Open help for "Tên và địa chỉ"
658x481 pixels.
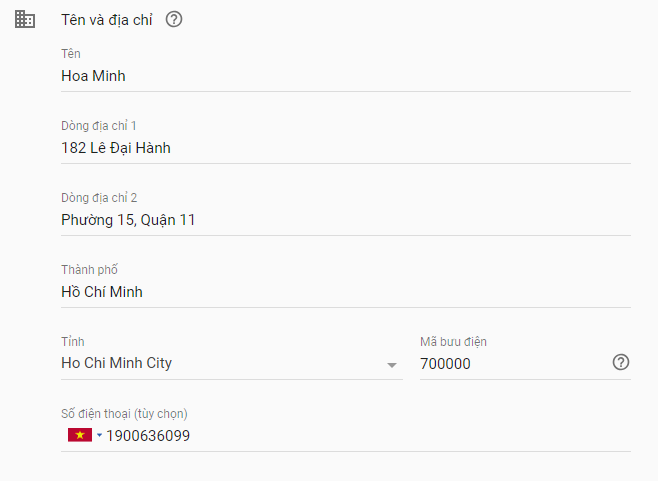pos(174,19)
